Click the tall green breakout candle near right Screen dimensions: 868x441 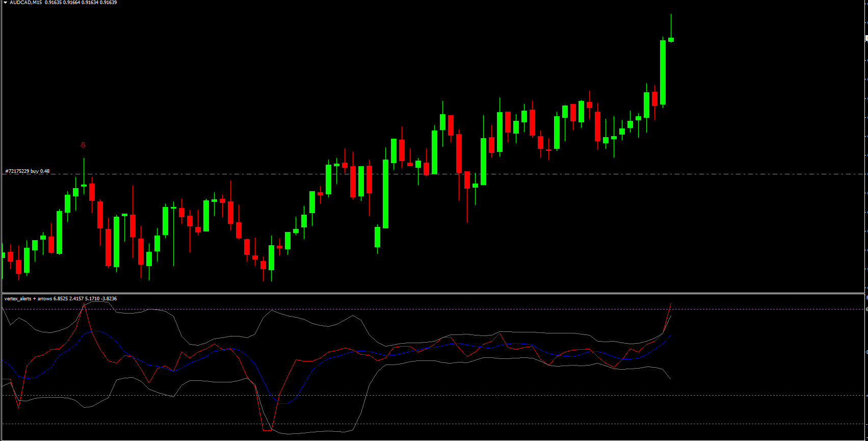[x=663, y=72]
